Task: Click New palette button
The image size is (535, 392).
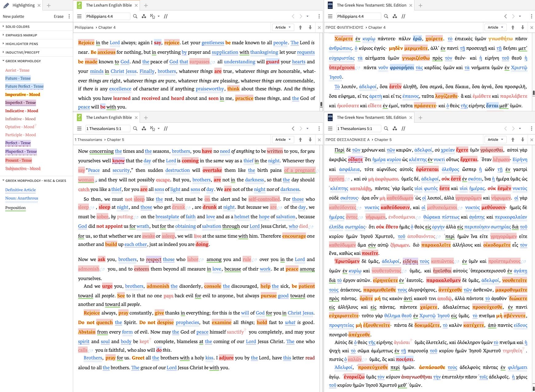Action: (14, 16)
